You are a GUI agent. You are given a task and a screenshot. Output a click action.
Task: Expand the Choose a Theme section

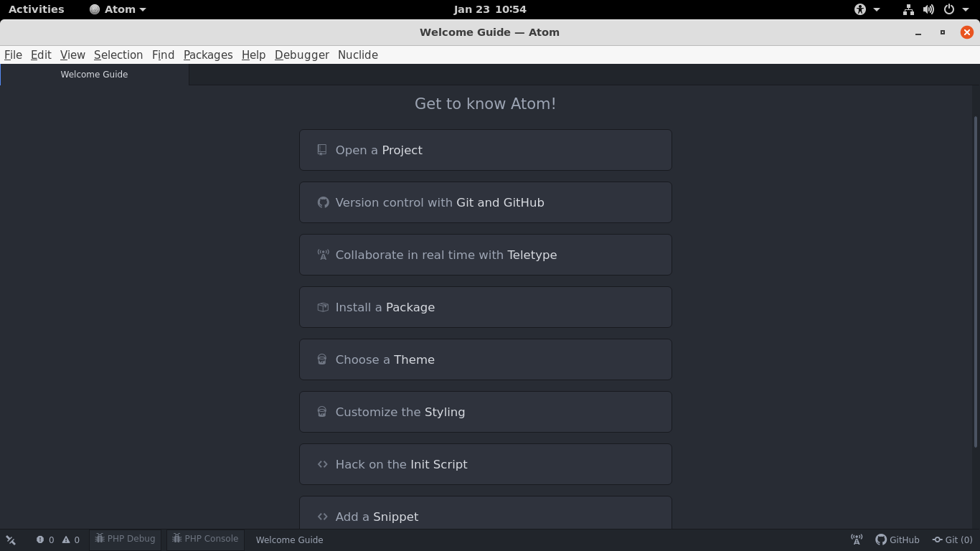(x=486, y=359)
